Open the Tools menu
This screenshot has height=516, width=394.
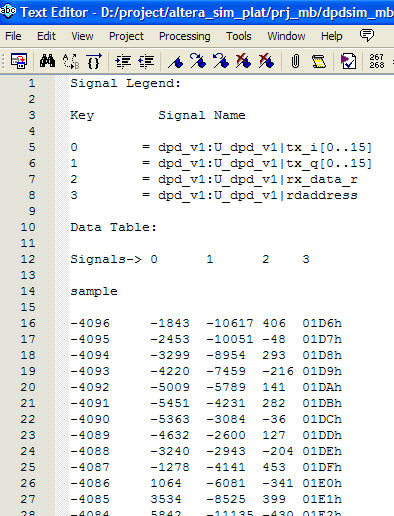coord(238,36)
